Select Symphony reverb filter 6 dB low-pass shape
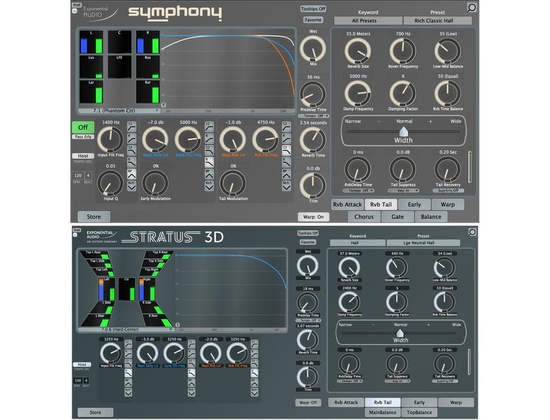 [x=287, y=162]
